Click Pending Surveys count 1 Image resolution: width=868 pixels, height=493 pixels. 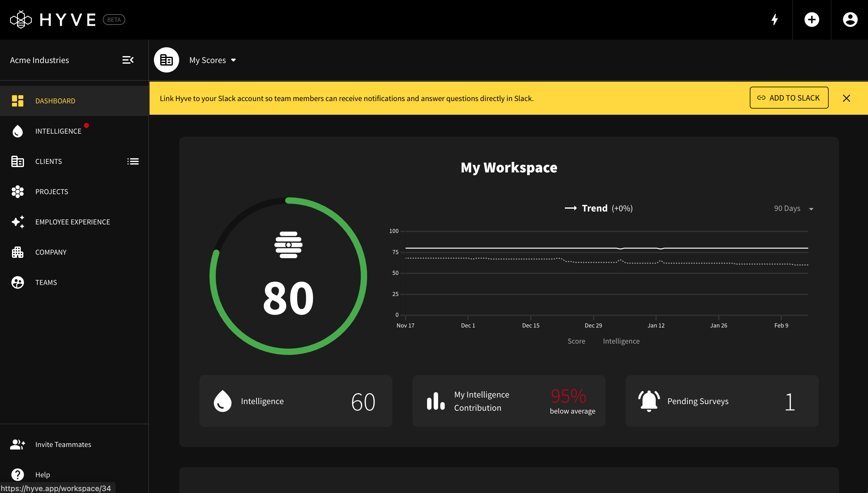pyautogui.click(x=790, y=402)
